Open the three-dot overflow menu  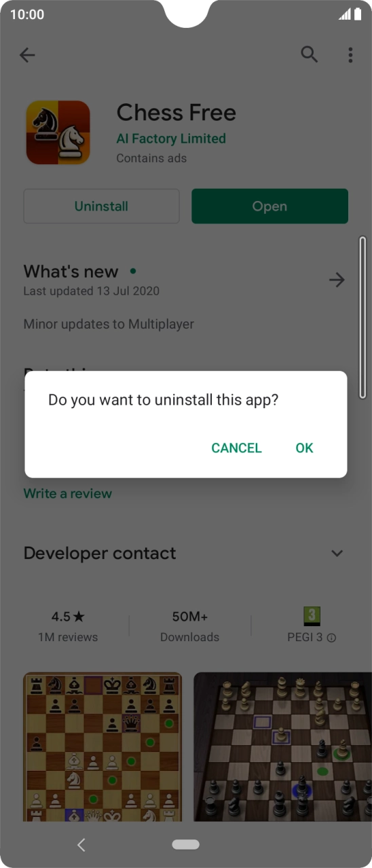350,55
